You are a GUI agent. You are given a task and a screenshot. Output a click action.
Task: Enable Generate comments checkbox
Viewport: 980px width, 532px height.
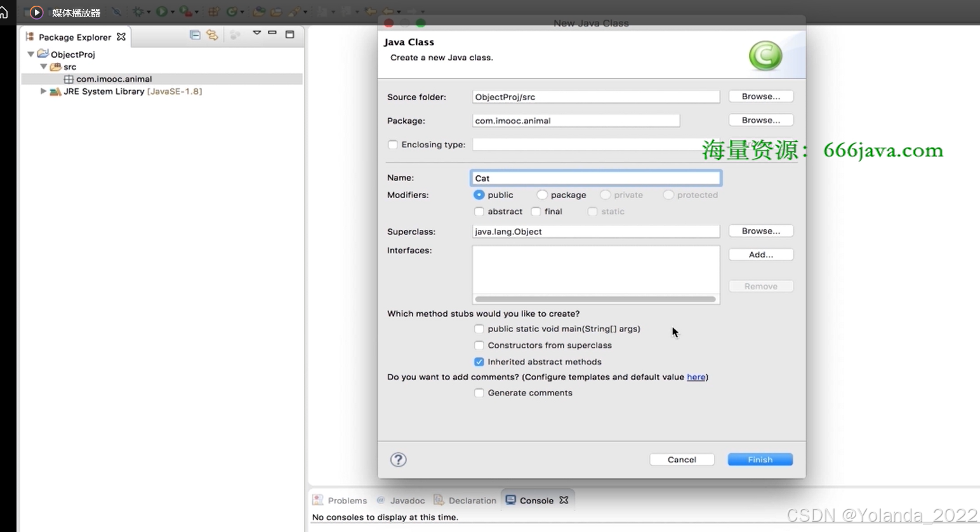tap(479, 393)
